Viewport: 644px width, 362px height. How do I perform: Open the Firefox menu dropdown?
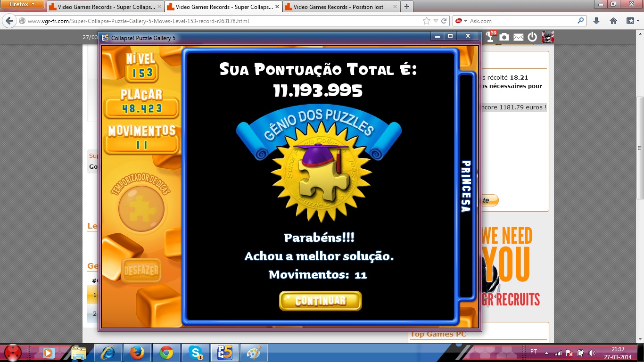[22, 4]
